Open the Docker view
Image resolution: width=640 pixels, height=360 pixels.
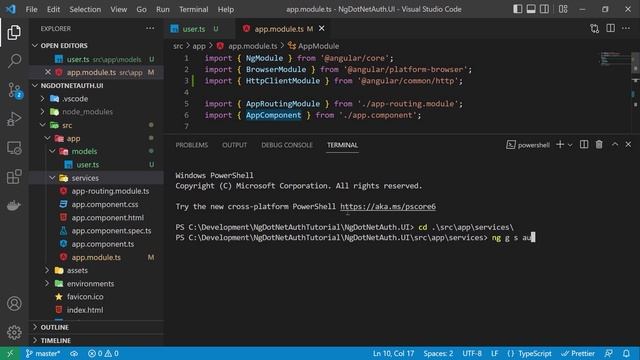point(14,205)
